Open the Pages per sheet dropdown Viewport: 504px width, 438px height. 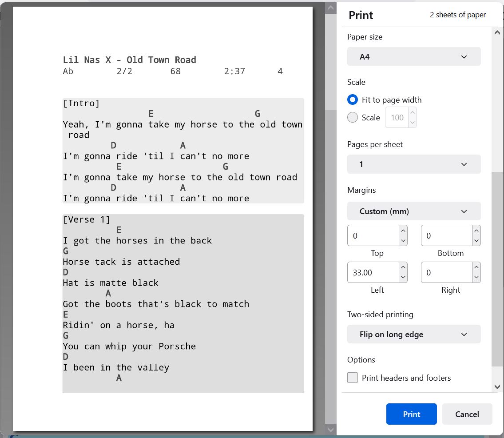tap(413, 164)
